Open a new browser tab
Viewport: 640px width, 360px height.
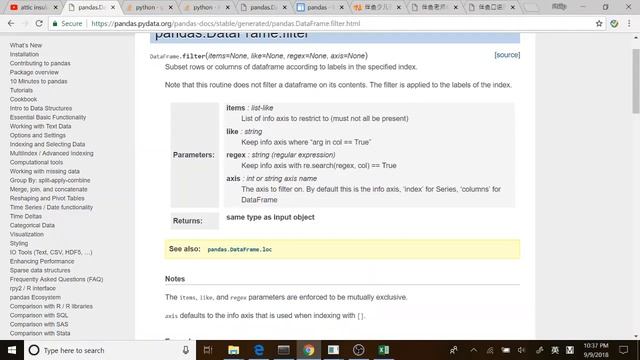(x=531, y=7)
